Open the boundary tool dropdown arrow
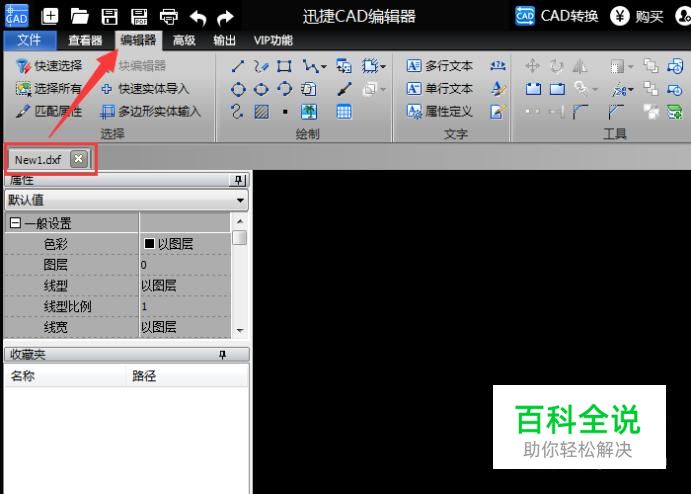 tap(383, 67)
